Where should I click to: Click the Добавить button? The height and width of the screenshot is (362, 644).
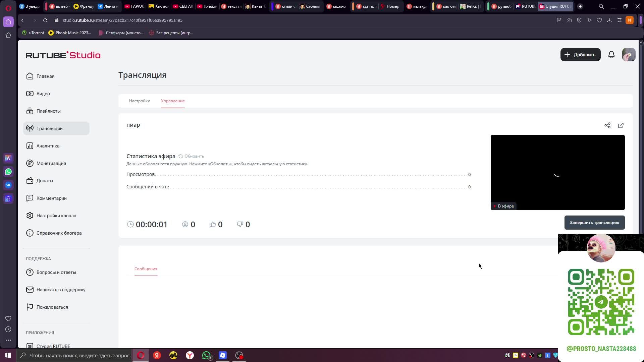coord(580,55)
